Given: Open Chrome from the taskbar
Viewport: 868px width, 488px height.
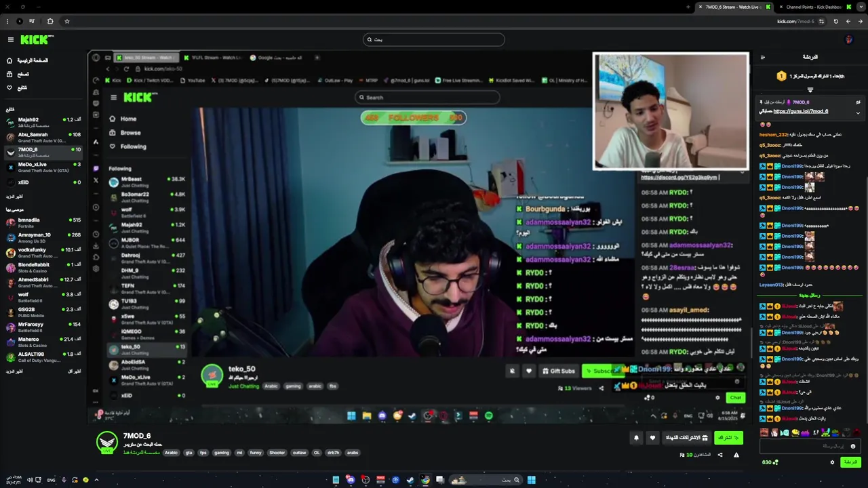Looking at the screenshot, I should tap(425, 480).
